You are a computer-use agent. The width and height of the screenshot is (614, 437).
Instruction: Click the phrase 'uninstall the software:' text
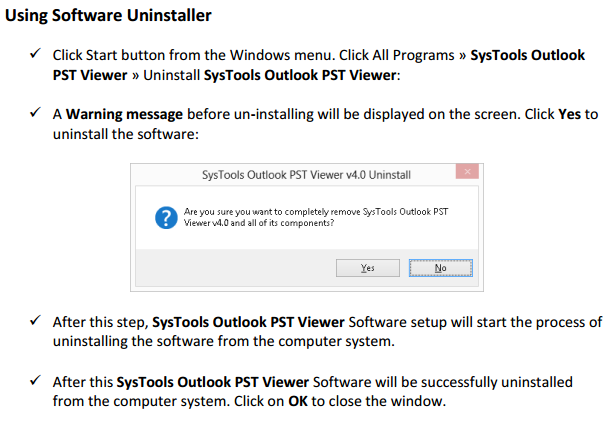click(126, 134)
